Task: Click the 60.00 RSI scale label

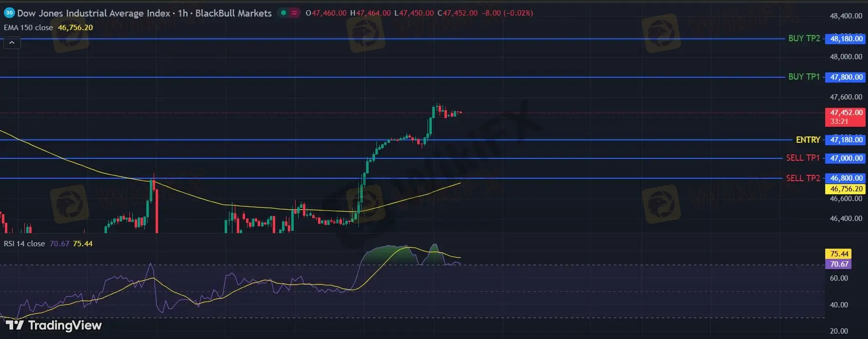Action: coord(839,278)
